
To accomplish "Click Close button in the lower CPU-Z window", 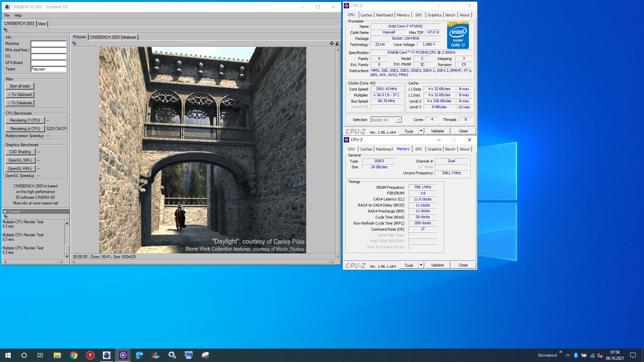I will coord(463,265).
